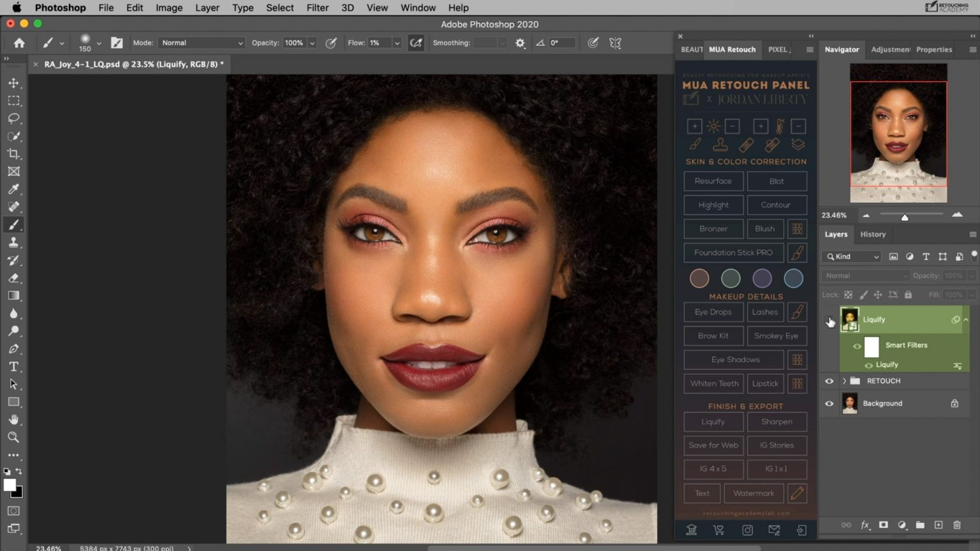Click the Add layer mask icon
The width and height of the screenshot is (980, 551).
[x=884, y=525]
